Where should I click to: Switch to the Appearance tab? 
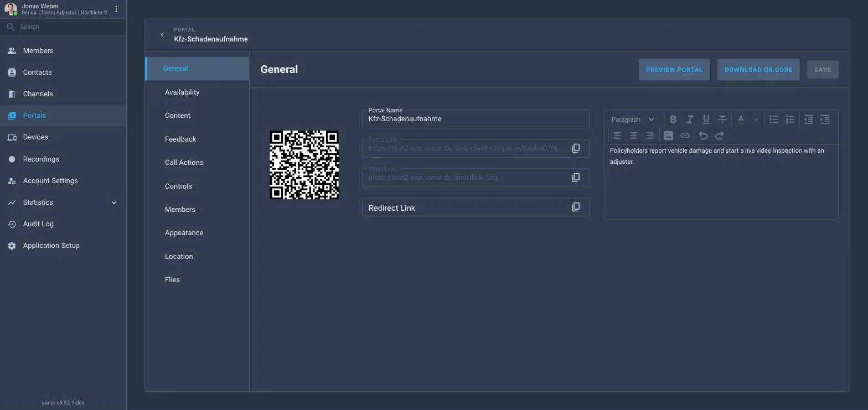pyautogui.click(x=197, y=233)
